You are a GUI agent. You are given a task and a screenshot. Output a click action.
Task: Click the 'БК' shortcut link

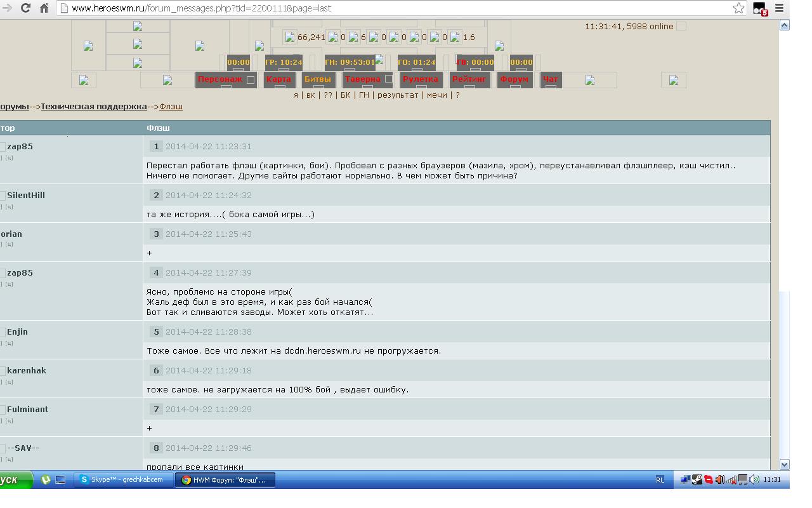point(345,95)
